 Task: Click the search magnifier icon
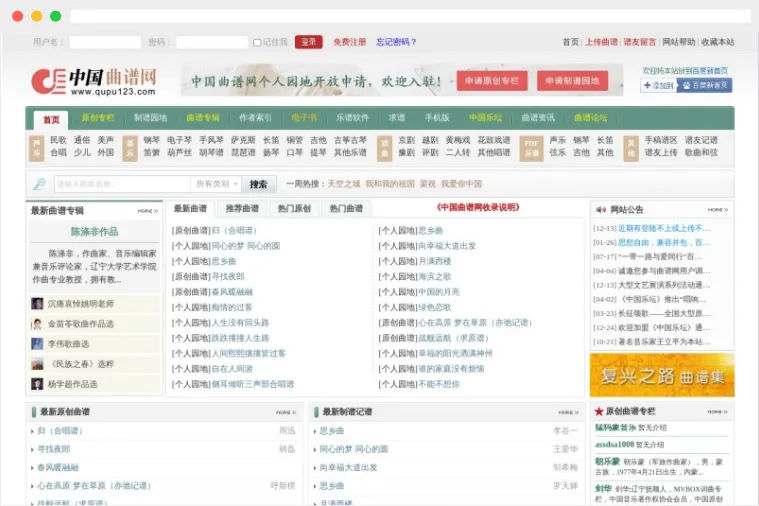click(x=40, y=184)
